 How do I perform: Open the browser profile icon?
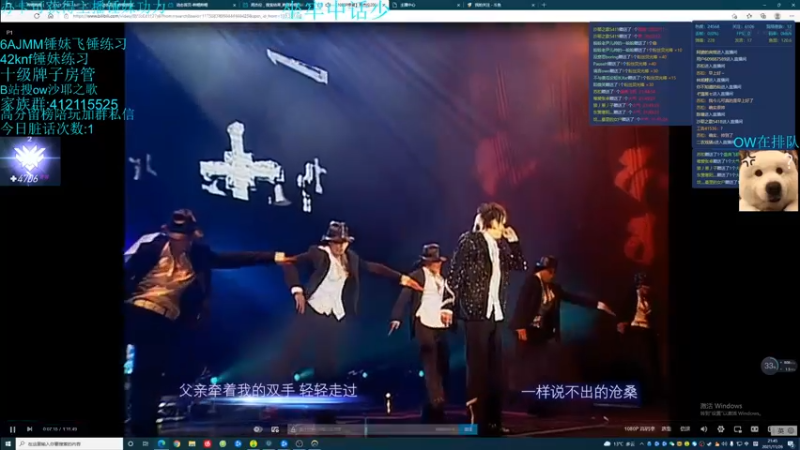(x=777, y=16)
